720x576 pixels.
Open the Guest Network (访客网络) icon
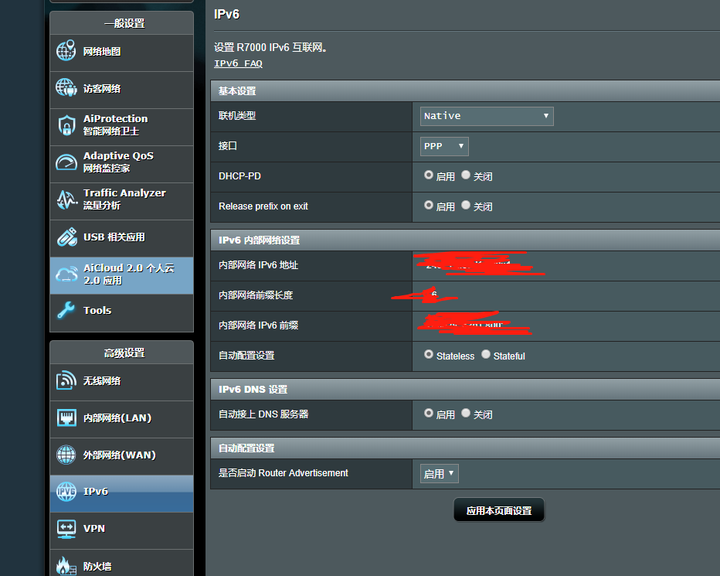(x=66, y=88)
